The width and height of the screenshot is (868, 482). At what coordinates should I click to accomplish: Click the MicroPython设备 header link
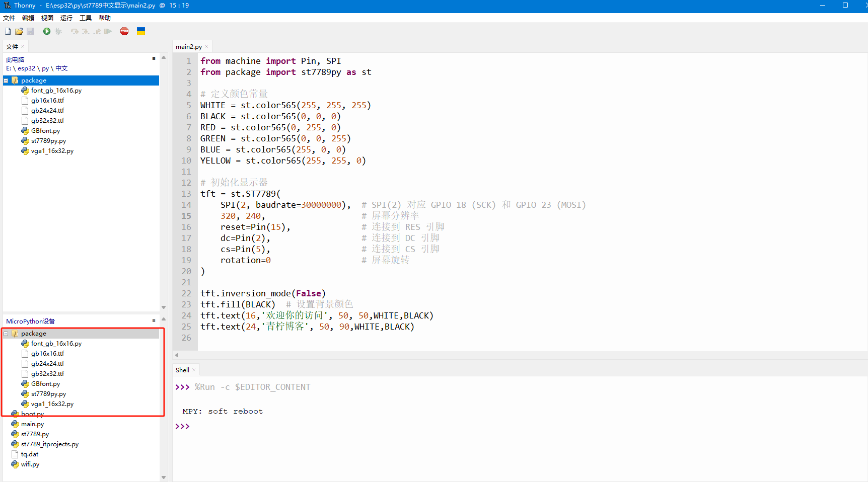pyautogui.click(x=30, y=321)
